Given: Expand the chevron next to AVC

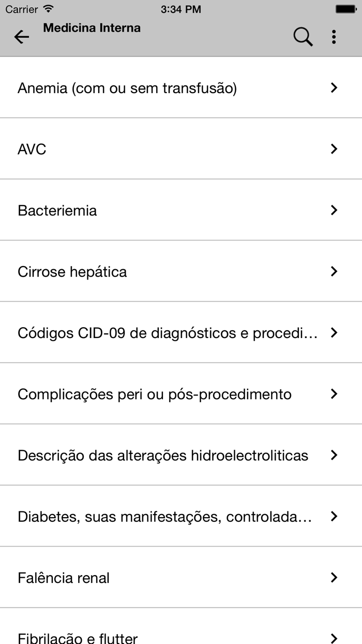Looking at the screenshot, I should click(335, 149).
